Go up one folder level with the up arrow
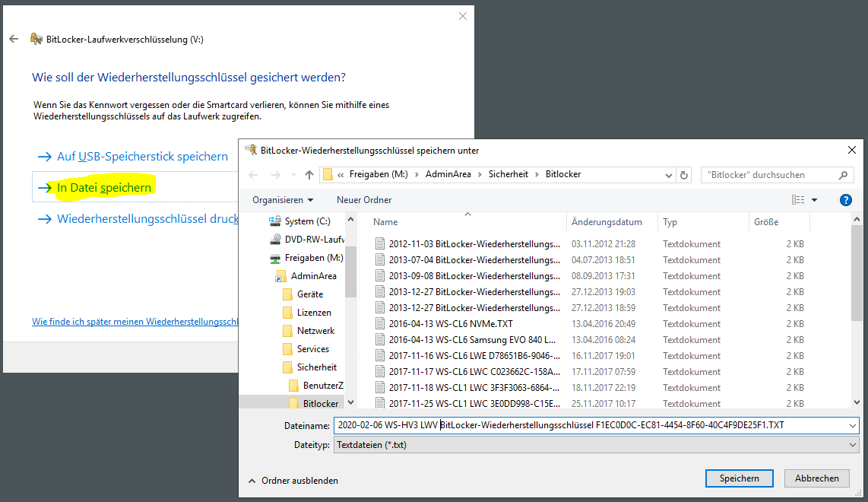Screen dimensions: 868x502 [309, 174]
